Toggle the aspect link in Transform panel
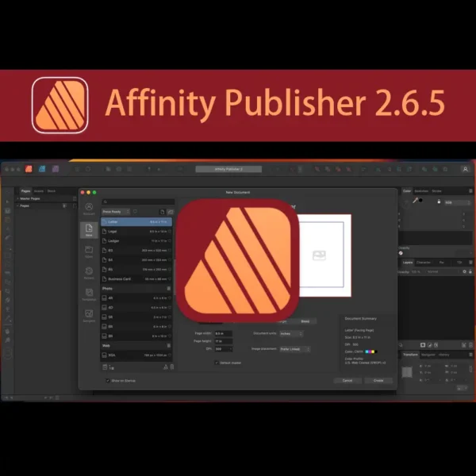476x476 pixels. [470, 369]
